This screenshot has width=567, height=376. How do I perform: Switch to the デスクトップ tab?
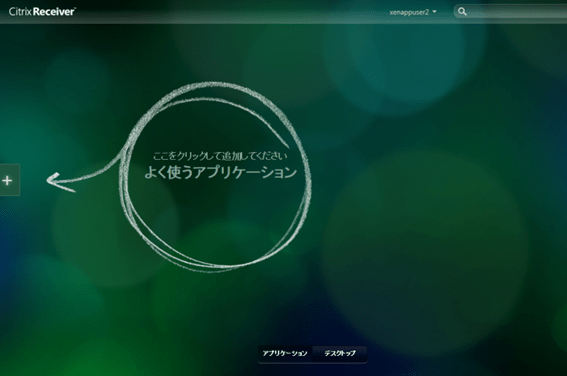(340, 353)
